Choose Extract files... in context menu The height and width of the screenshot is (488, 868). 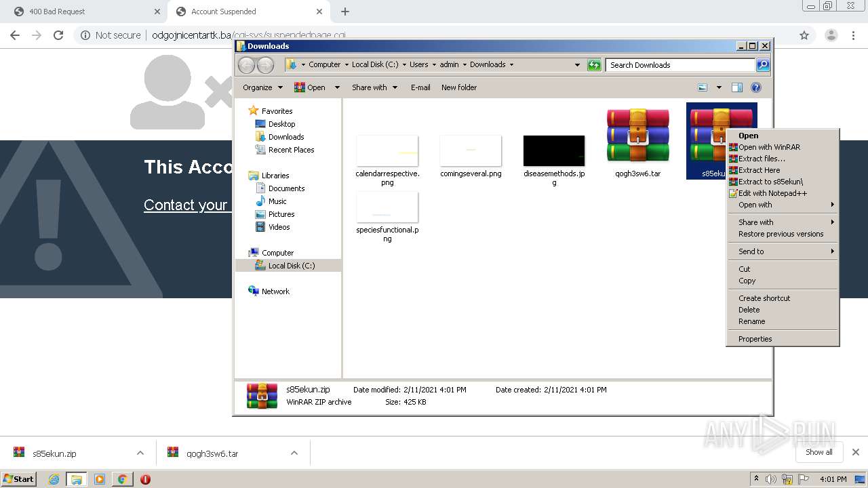coord(783,159)
